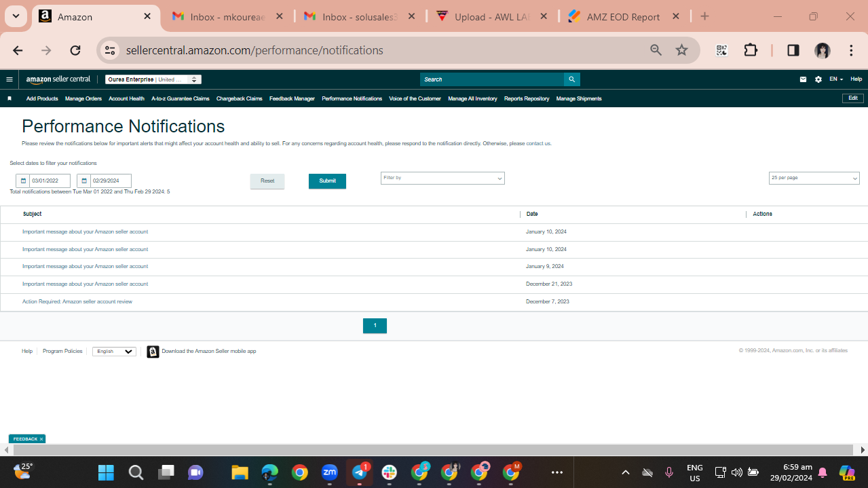Open the December 21, 2023 important message notification
The width and height of the screenshot is (868, 488).
[x=85, y=284]
